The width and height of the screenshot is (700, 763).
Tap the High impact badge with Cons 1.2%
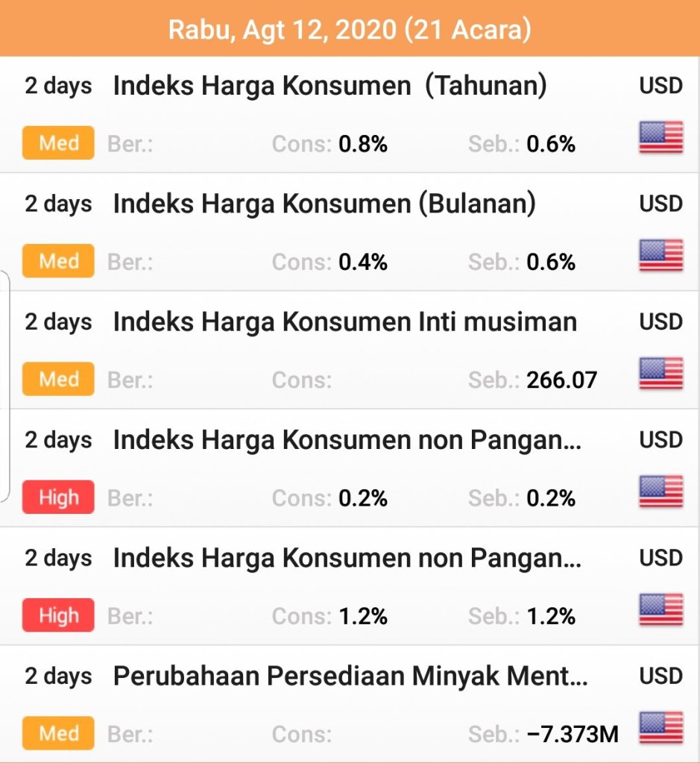58,615
